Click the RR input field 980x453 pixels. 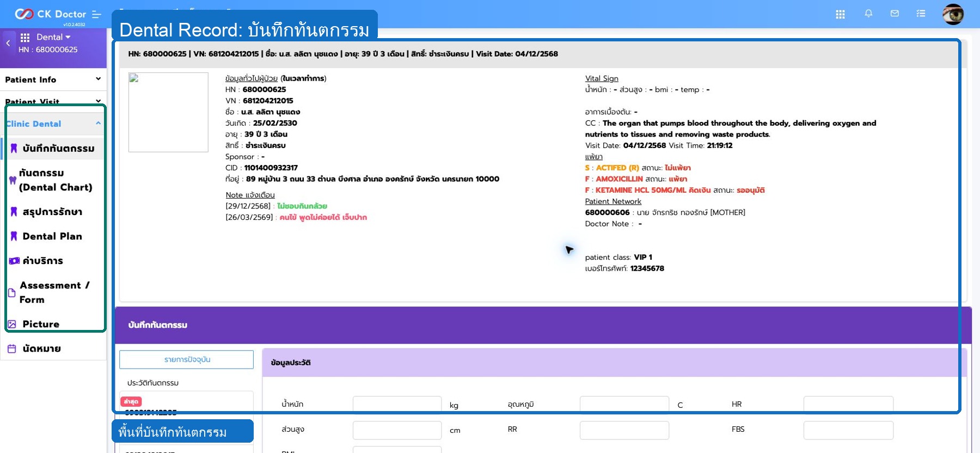tap(624, 430)
